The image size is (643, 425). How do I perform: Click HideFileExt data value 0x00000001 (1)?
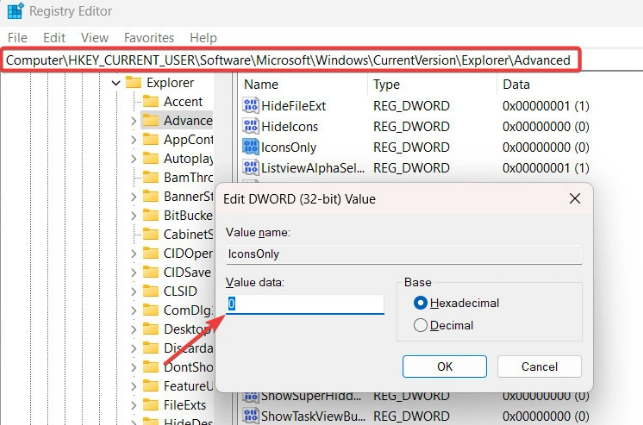546,106
